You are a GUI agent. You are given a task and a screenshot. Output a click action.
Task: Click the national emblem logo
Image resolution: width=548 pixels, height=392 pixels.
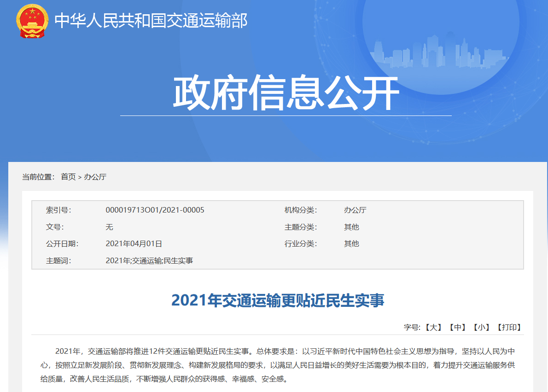(x=32, y=21)
